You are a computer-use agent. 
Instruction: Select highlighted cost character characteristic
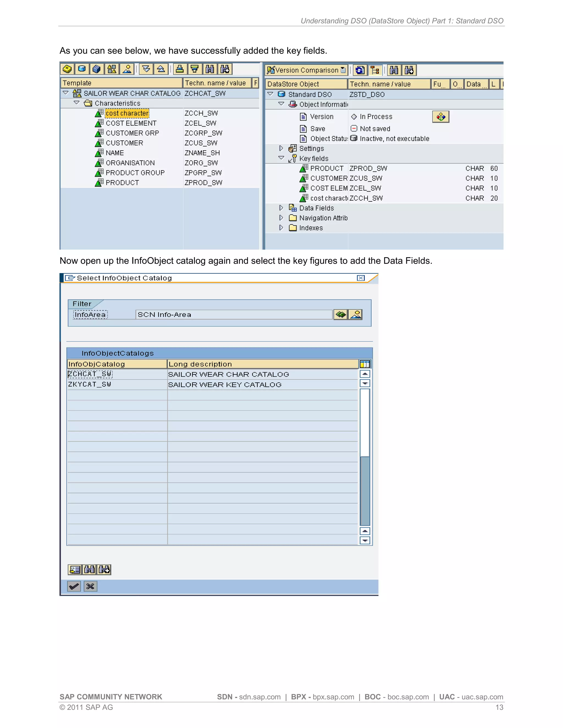coord(127,113)
